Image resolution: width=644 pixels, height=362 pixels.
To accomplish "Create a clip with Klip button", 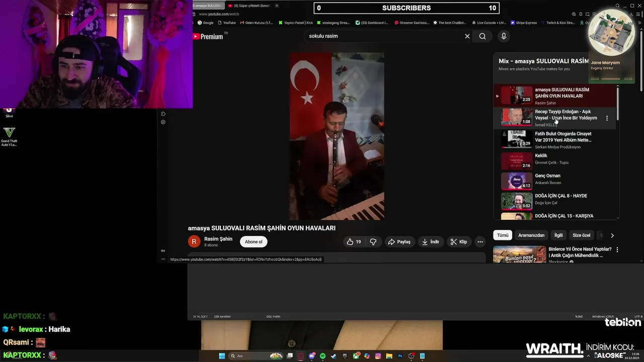I will [x=459, y=242].
